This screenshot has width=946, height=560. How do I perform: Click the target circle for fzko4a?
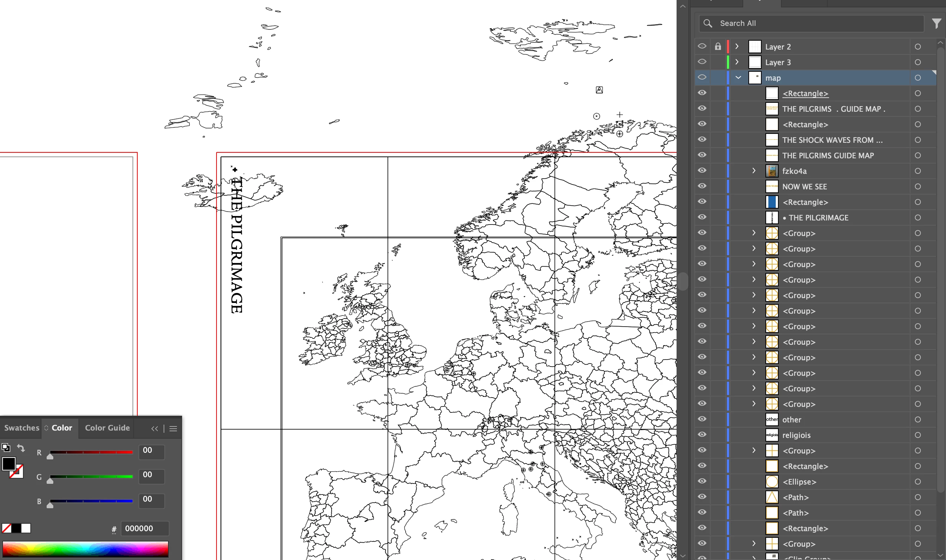click(x=918, y=171)
